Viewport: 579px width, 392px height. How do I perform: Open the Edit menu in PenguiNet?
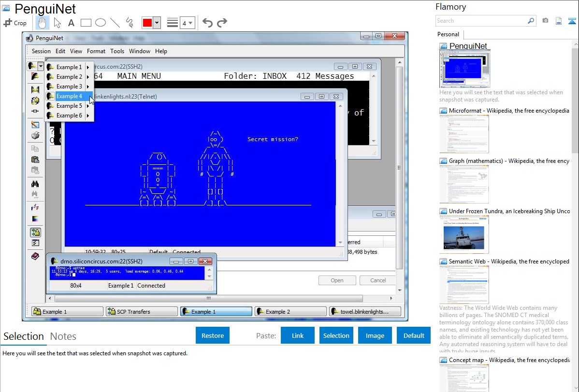[60, 51]
